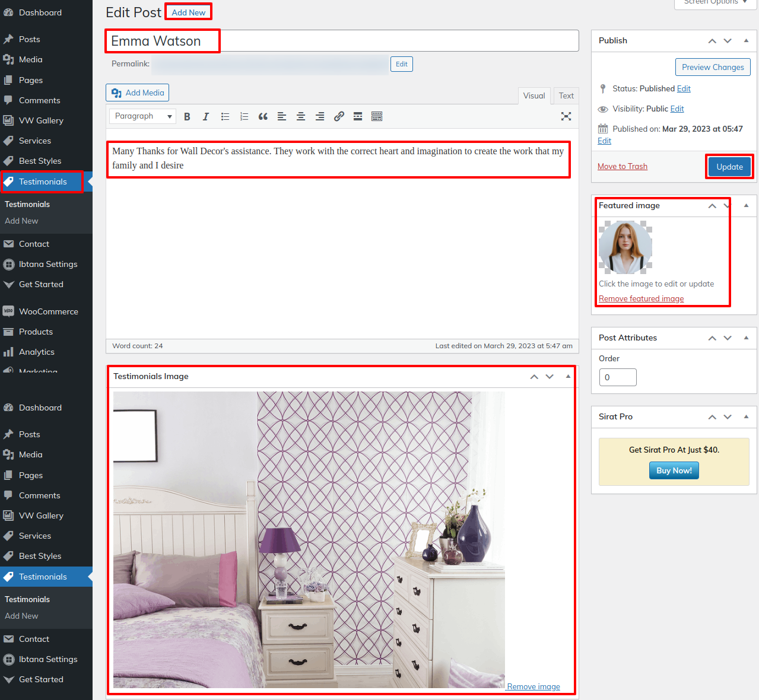Insert a blockquote using the quote icon

pyautogui.click(x=263, y=117)
